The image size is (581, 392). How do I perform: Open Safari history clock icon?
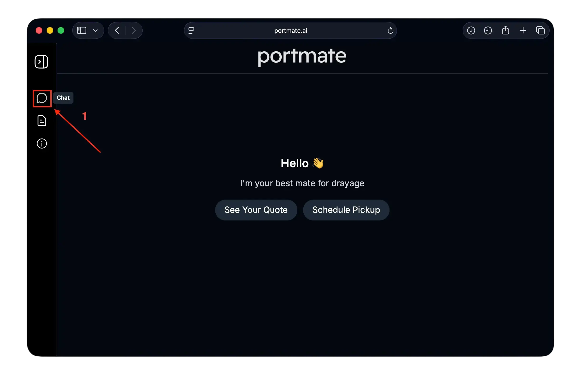488,30
